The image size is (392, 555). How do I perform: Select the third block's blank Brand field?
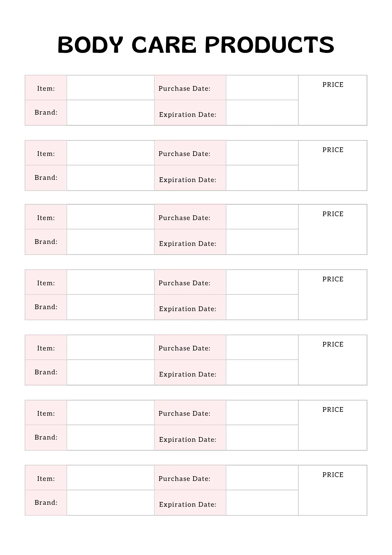110,242
